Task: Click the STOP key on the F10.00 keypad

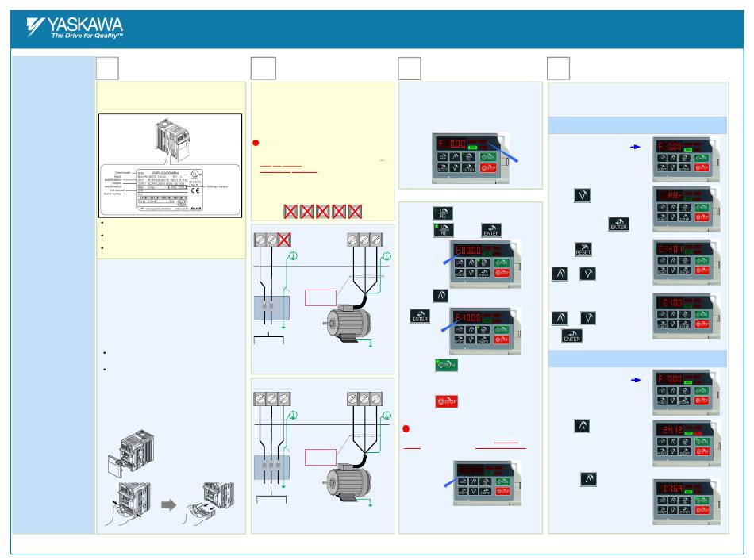Action: [502, 339]
